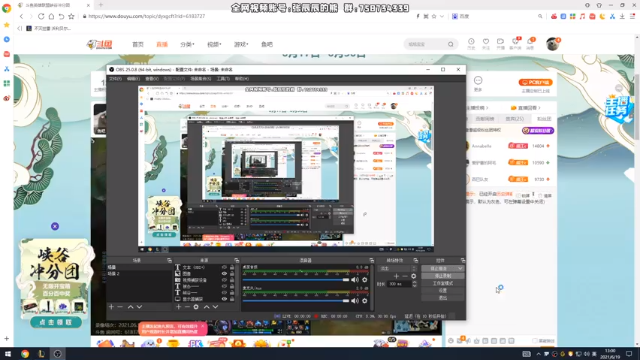Viewport: 640px width, 360px height.
Task: Open the streaming button dropdown arrow in Controls
Action: coord(460,269)
